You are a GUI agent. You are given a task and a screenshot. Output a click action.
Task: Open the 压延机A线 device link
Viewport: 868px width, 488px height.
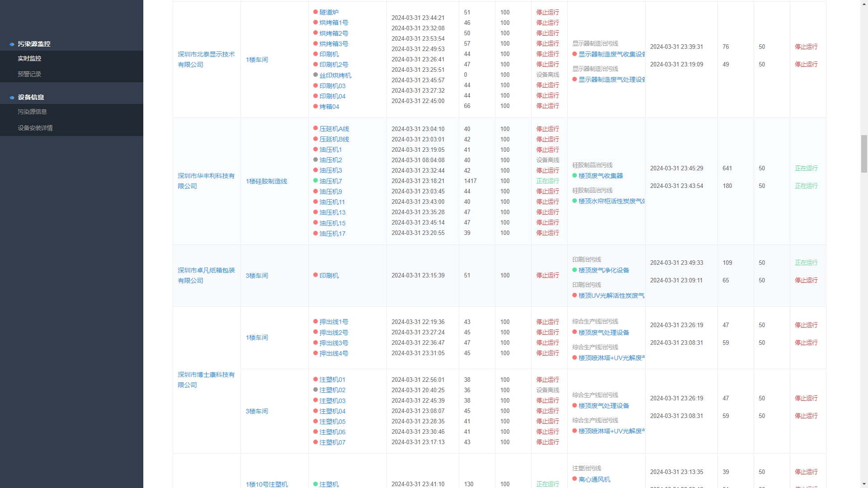point(334,128)
